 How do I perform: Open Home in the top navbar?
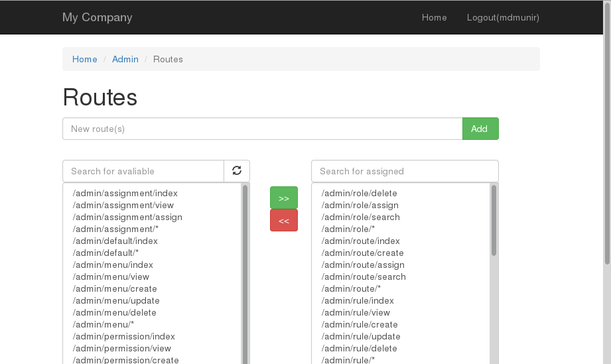[434, 17]
